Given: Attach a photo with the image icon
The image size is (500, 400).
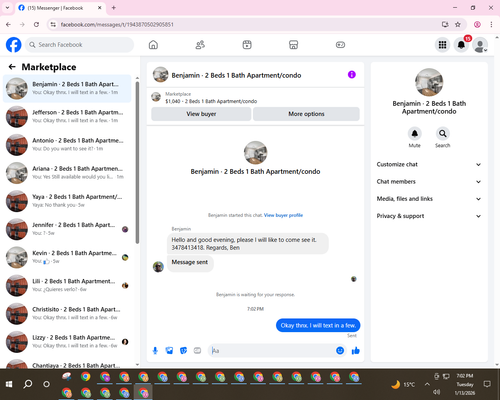Looking at the screenshot, I should coord(169,351).
